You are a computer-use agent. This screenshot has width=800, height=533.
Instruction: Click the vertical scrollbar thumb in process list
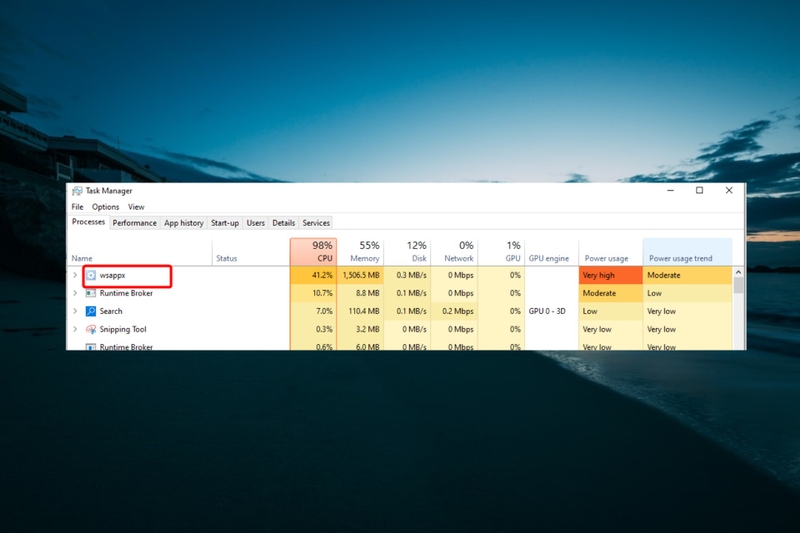[x=738, y=285]
